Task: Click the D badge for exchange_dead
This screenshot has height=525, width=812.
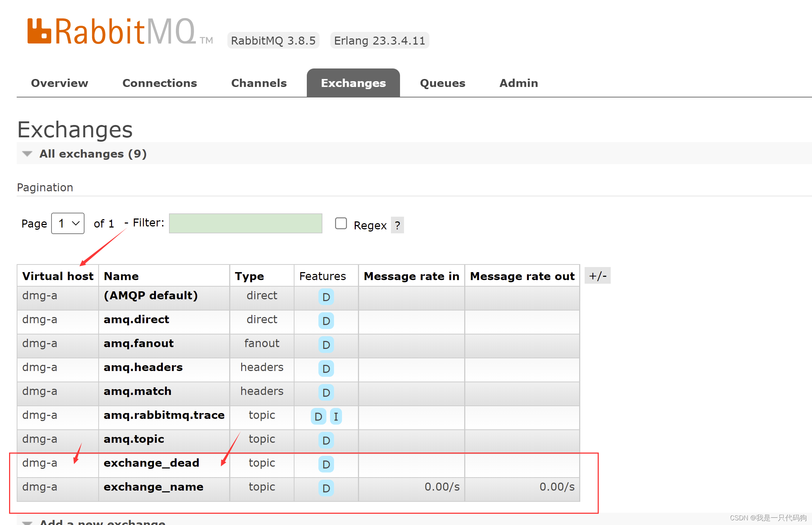Action: [326, 464]
